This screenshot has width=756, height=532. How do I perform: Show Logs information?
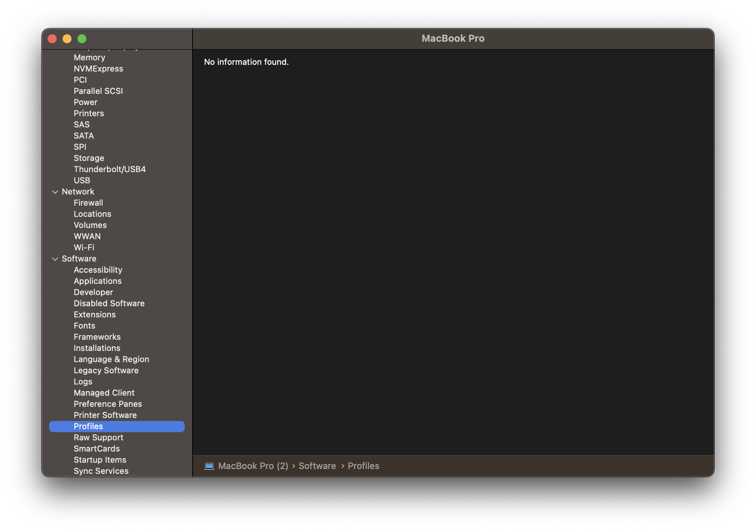click(83, 381)
